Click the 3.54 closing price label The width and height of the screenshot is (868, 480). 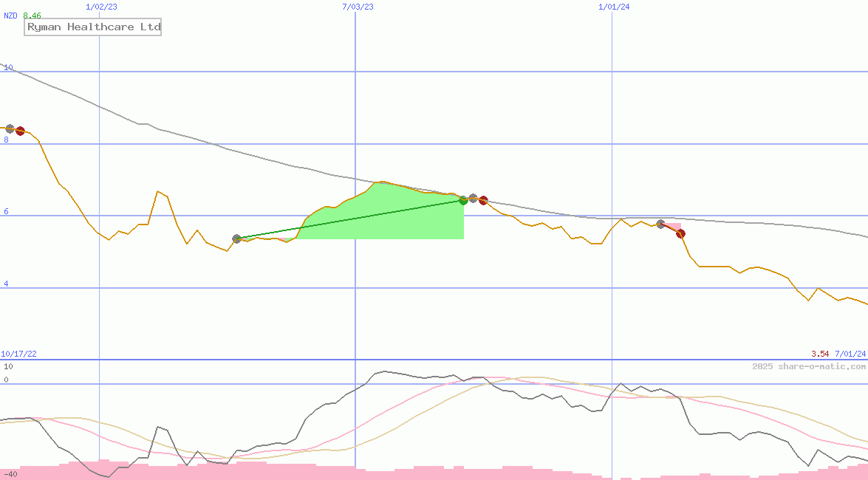click(819, 354)
